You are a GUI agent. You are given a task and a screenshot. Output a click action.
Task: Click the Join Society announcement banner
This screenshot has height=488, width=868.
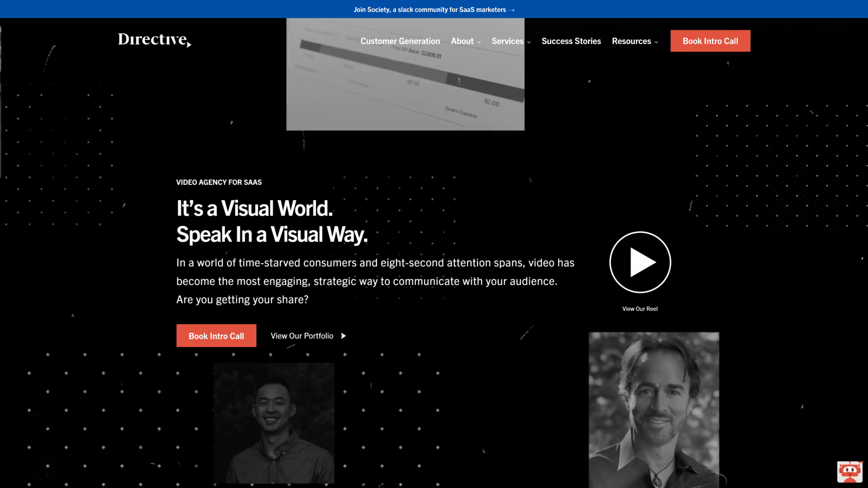(434, 9)
